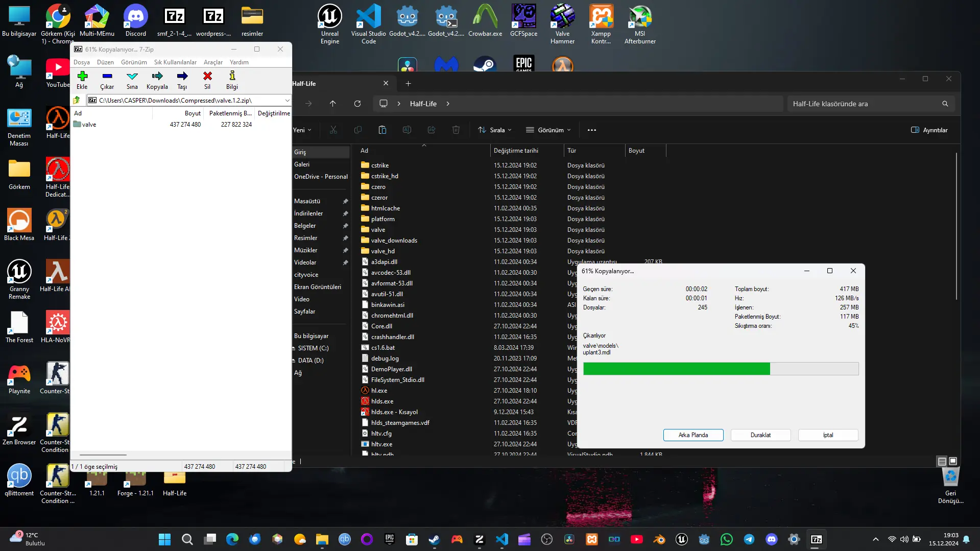Image resolution: width=980 pixels, height=551 pixels.
Task: Open the Sık Kullanılanlar menu in 7-Zip
Action: coord(175,62)
